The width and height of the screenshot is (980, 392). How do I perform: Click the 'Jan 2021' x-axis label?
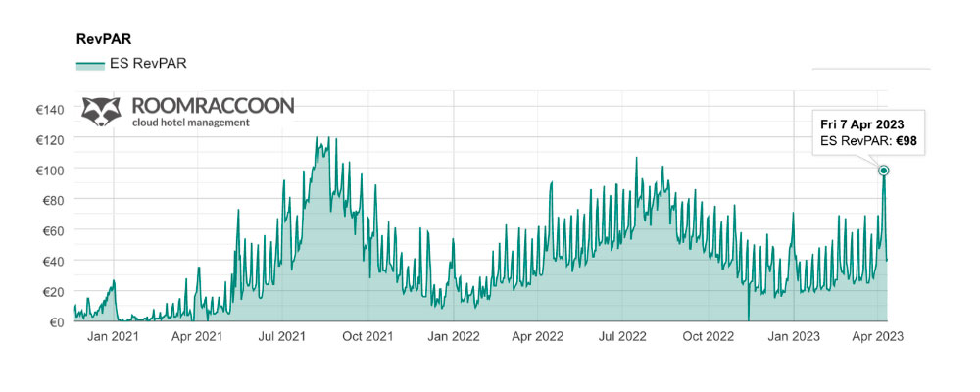click(113, 336)
